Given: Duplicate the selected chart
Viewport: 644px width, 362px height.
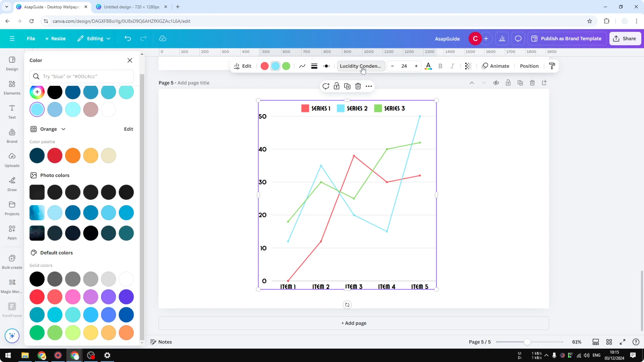Looking at the screenshot, I should pyautogui.click(x=348, y=86).
